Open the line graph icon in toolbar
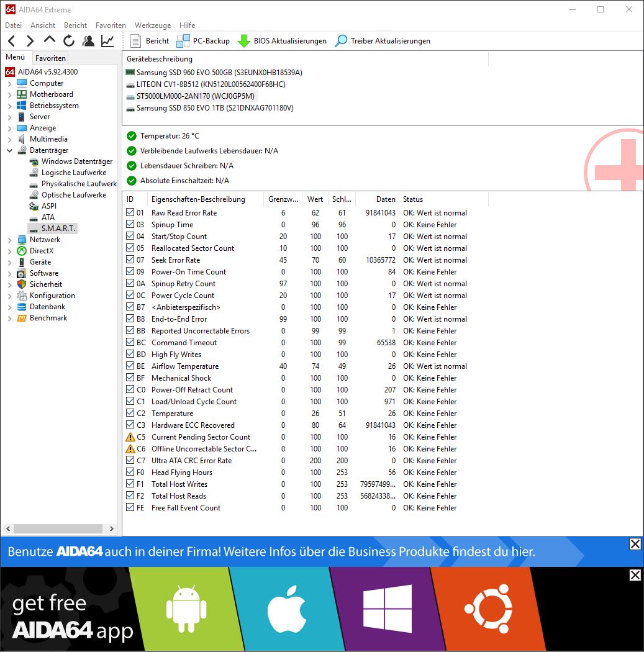644x652 pixels. (x=107, y=41)
